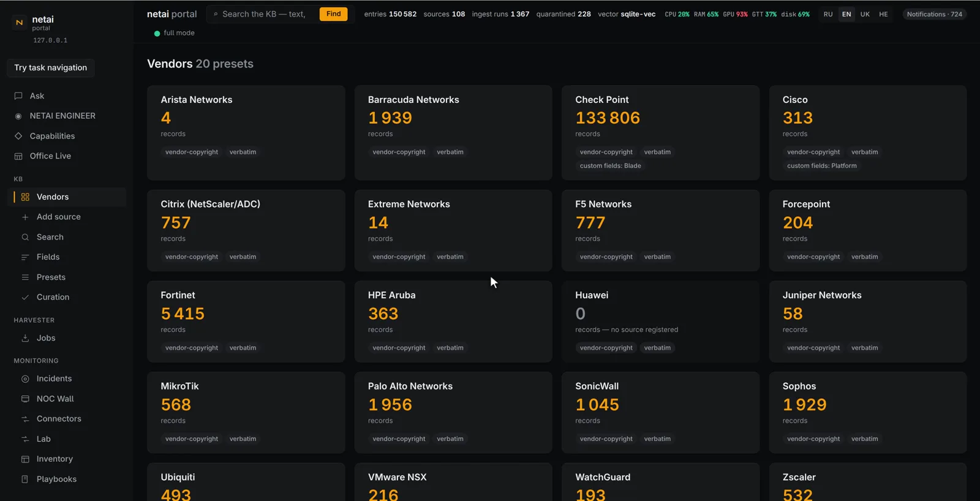
Task: Click the Palo Alto Networks 1 956 count
Action: (390, 405)
